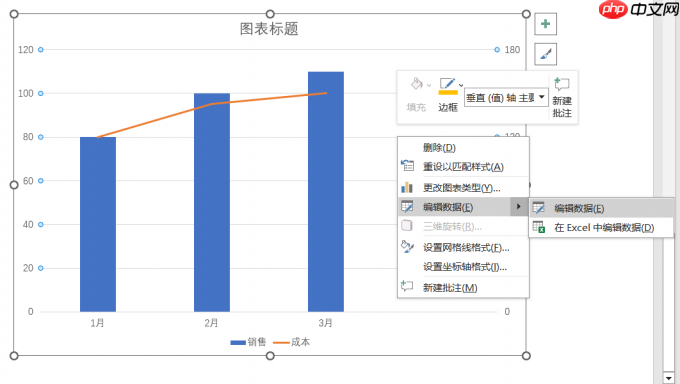Select the 3月 blue sales bar
Image resolution: width=680 pixels, height=384 pixels.
[x=326, y=191]
